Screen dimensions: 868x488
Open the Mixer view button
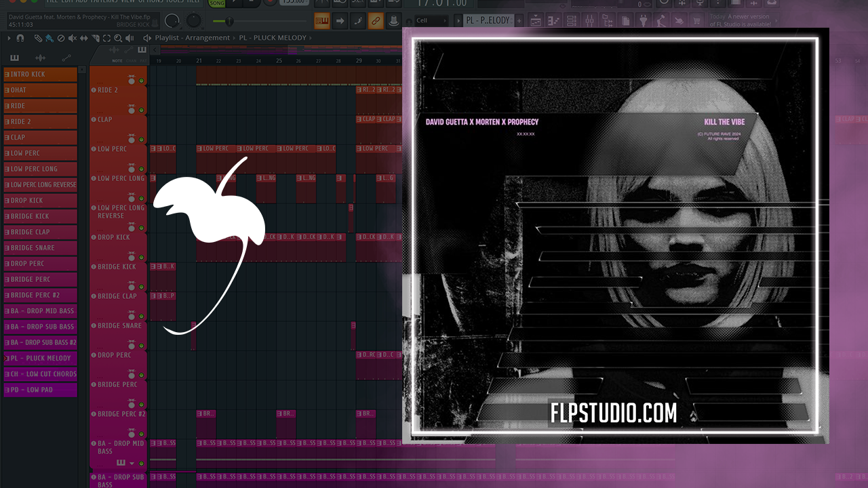coord(589,21)
